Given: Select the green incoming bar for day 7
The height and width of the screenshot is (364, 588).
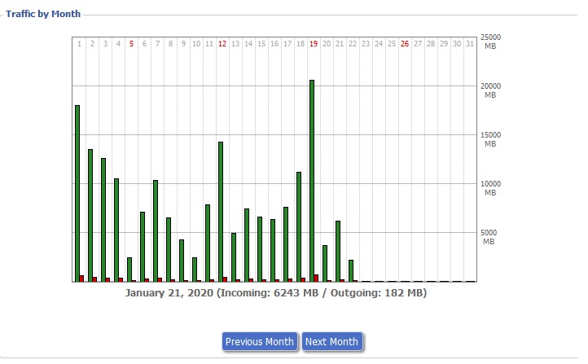Looking at the screenshot, I should coord(156,231).
